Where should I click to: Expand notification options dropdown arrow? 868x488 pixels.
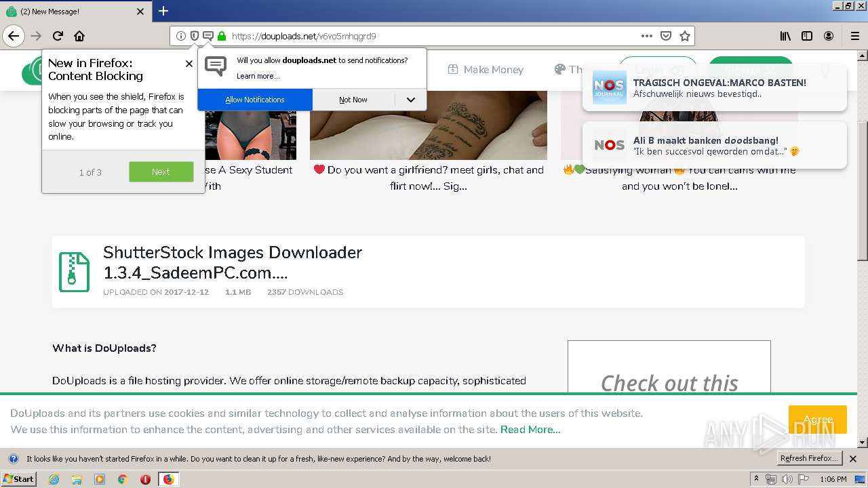pyautogui.click(x=410, y=100)
